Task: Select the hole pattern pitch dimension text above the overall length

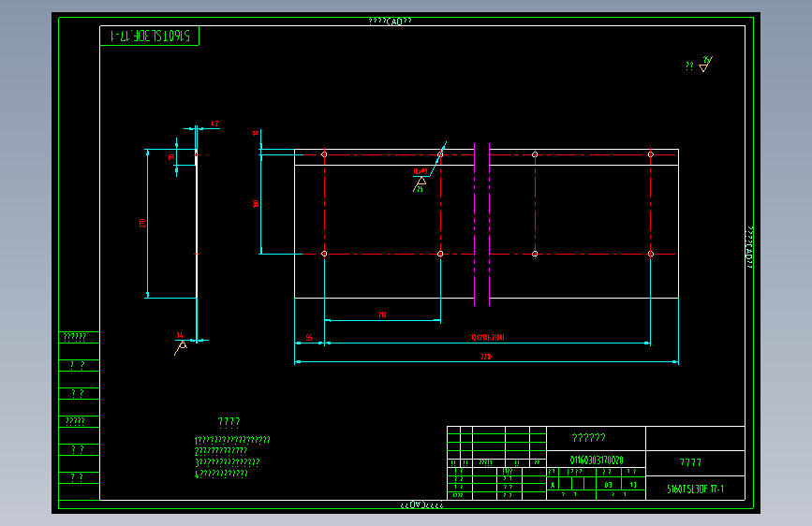Action: (487, 338)
